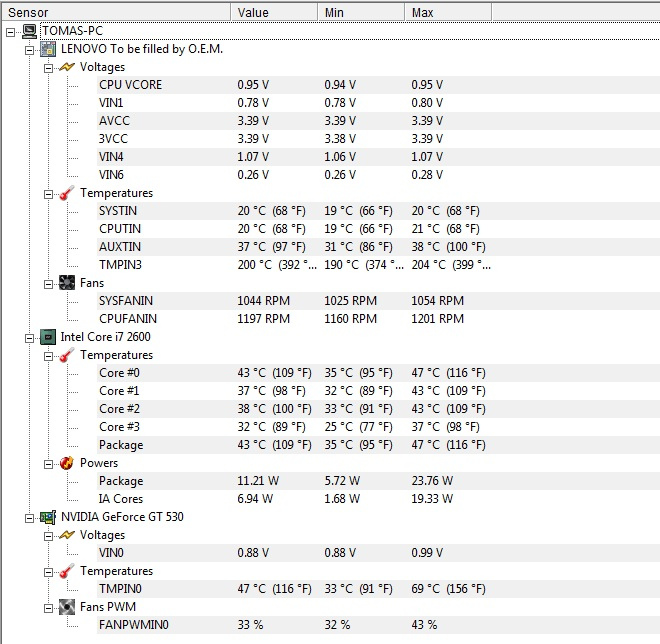The width and height of the screenshot is (660, 644).
Task: Select the TMPIN0 temperature row
Action: pos(378,589)
